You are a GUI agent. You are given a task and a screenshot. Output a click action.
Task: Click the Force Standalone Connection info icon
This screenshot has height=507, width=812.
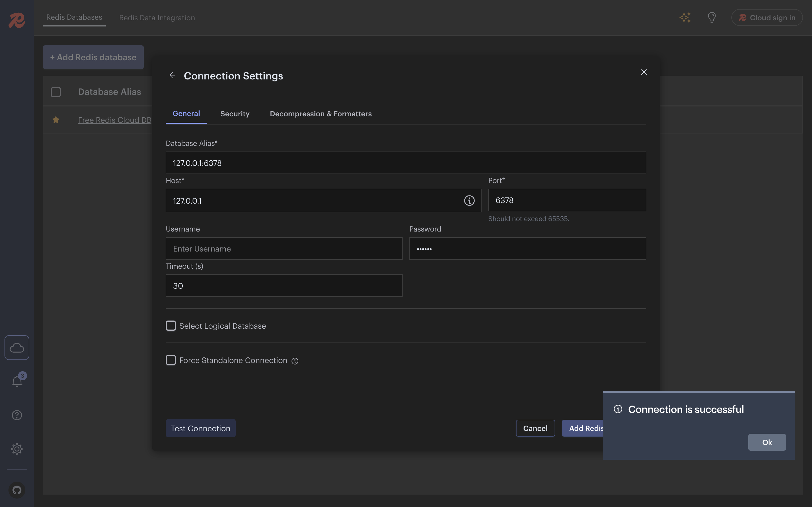[x=295, y=361]
